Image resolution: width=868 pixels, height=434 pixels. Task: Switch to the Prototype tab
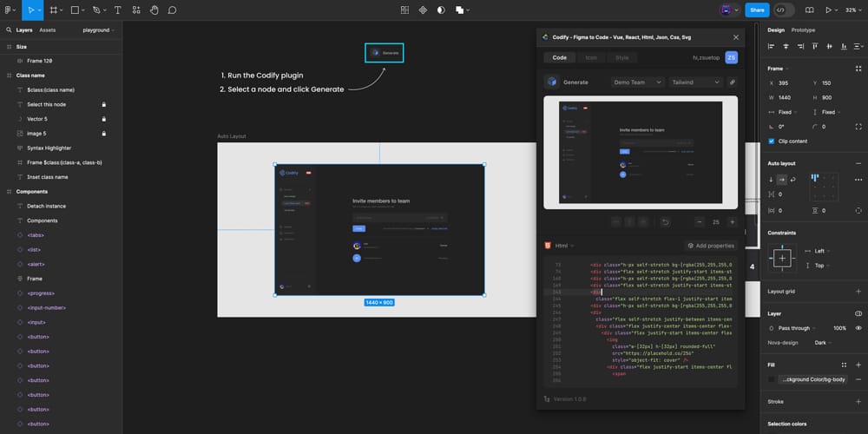(803, 30)
